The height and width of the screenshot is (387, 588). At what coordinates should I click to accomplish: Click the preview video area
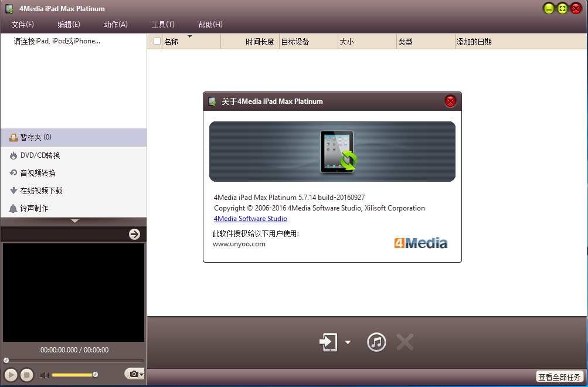pos(73,293)
